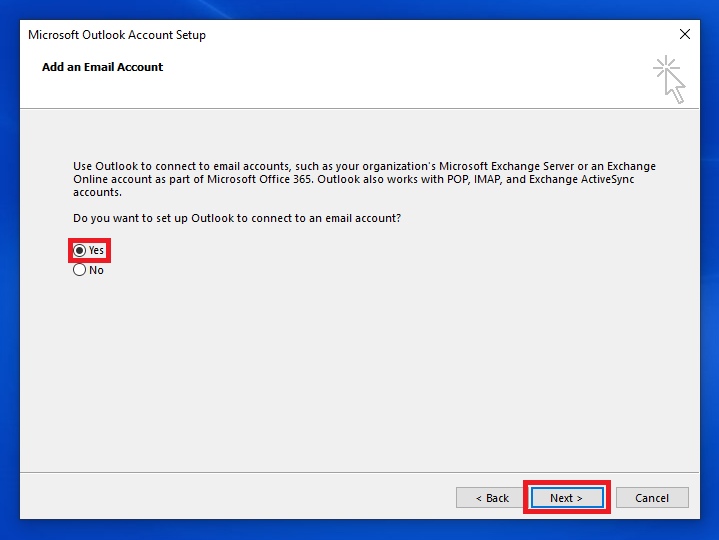Click the Microsoft Outlook Account Setup title bar

300,34
